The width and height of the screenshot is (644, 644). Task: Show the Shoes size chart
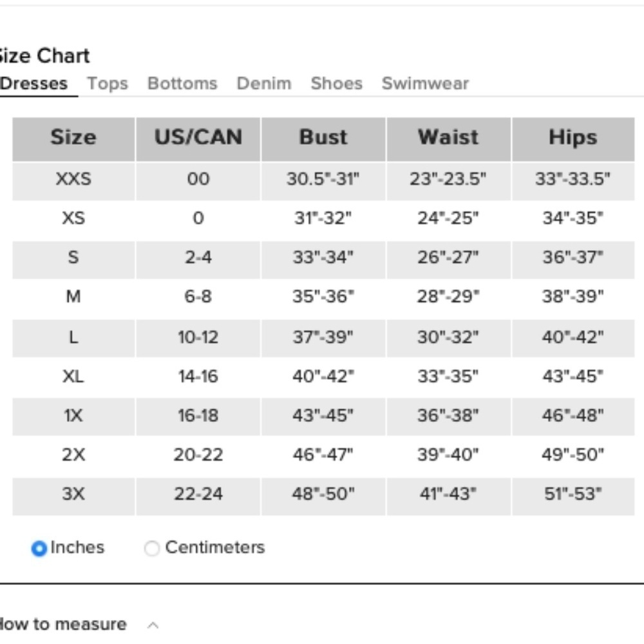coord(336,84)
